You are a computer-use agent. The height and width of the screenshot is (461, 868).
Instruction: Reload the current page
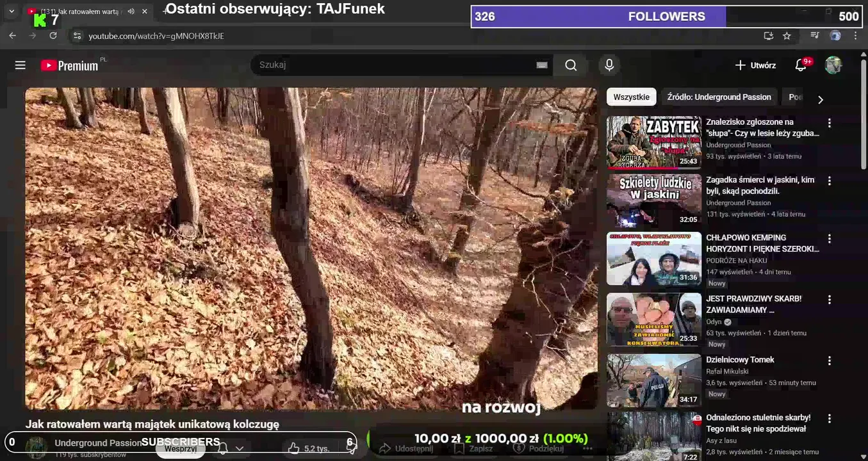click(53, 36)
